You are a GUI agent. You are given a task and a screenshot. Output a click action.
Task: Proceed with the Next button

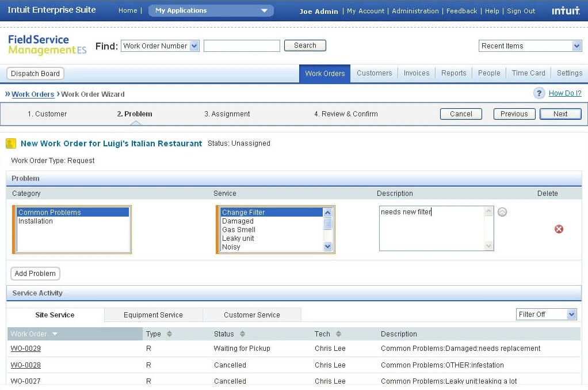tap(560, 114)
